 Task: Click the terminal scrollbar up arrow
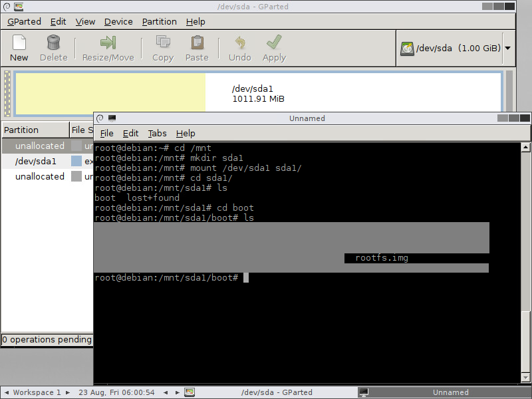[x=525, y=147]
